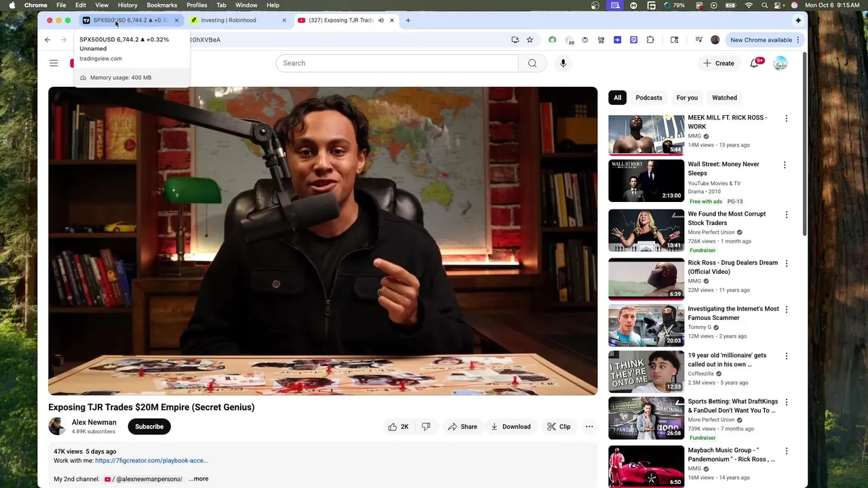The height and width of the screenshot is (488, 868).
Task: Click the extension icon showing badge 20
Action: [570, 41]
